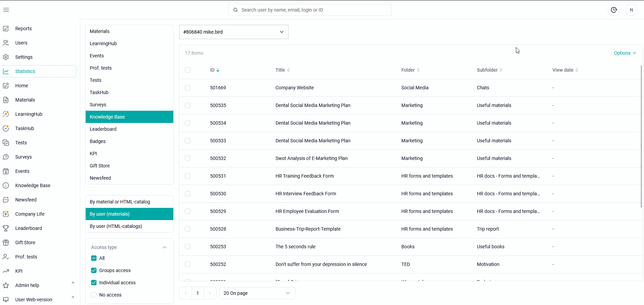
Task: Toggle the select-all checkbox in table header
Action: (x=188, y=70)
